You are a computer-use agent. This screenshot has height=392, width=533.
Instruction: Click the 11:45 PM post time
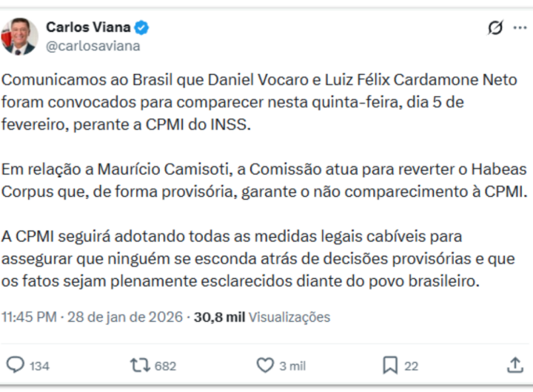tap(29, 317)
